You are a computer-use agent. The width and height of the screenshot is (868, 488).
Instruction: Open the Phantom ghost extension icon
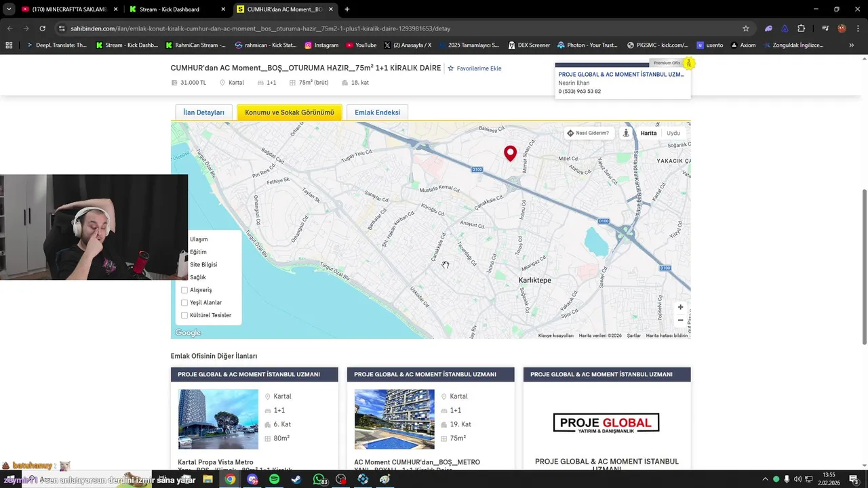pyautogui.click(x=768, y=28)
